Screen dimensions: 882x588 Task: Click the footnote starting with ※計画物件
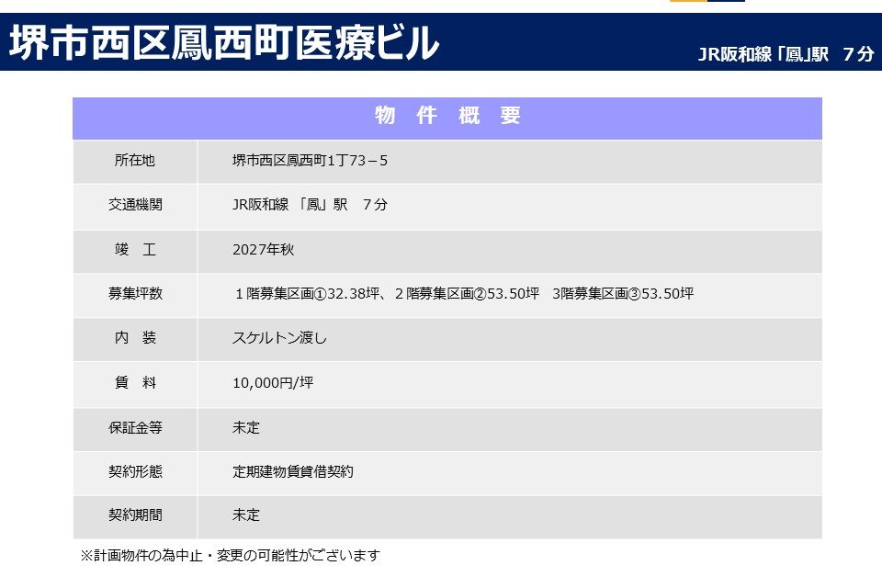point(230,556)
